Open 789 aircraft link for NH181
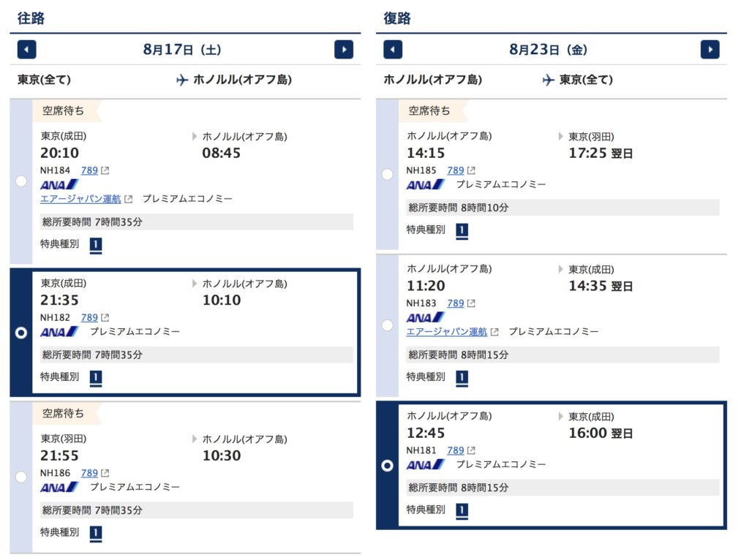Image resolution: width=749 pixels, height=560 pixels. 456,450
